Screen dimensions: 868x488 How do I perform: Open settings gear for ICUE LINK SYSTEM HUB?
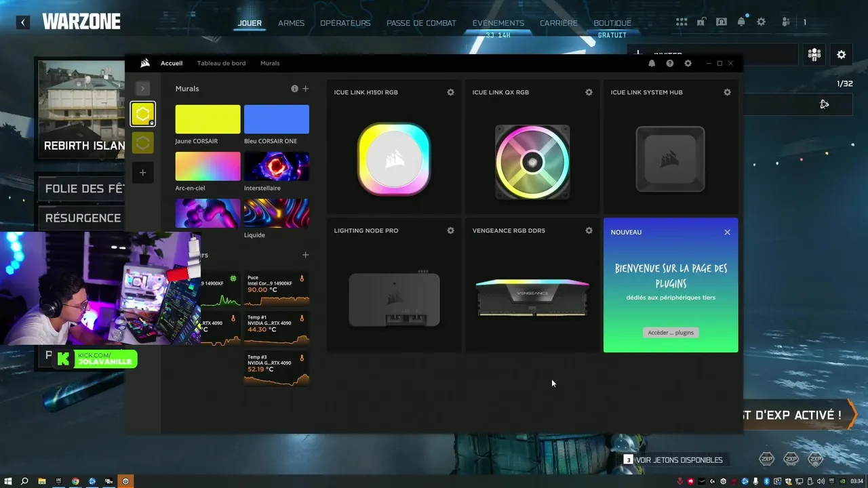(x=727, y=92)
